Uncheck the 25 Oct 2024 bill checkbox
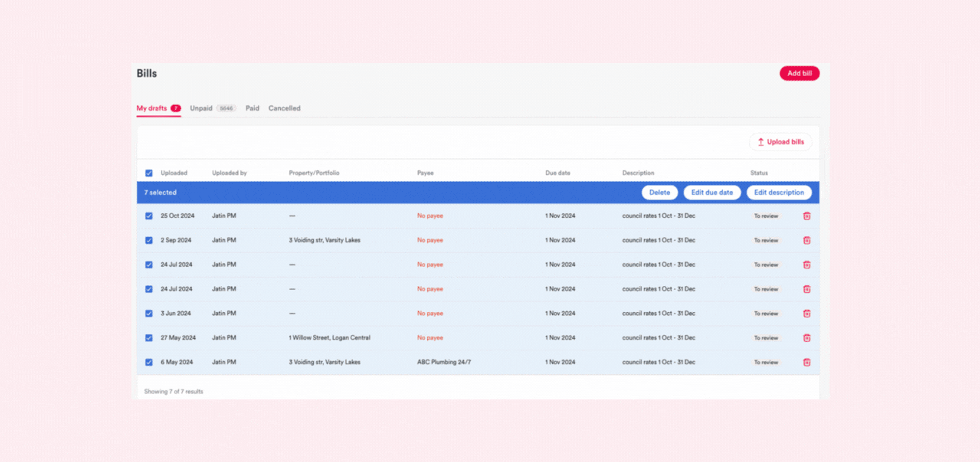Image resolution: width=980 pixels, height=462 pixels. [149, 216]
